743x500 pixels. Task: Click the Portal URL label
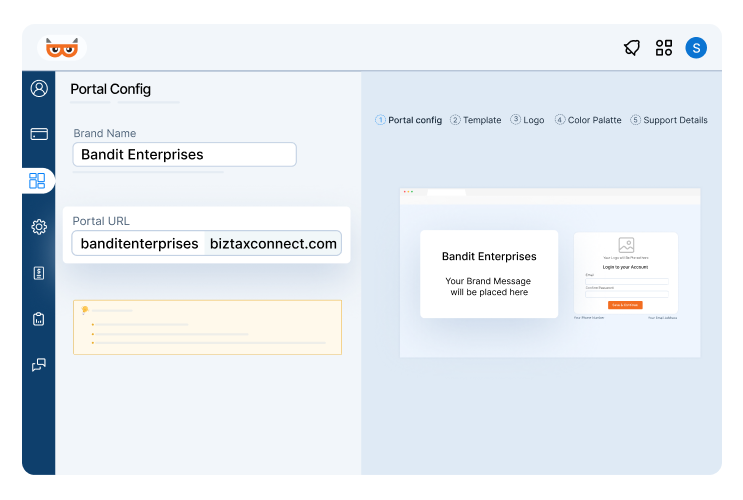pyautogui.click(x=101, y=221)
